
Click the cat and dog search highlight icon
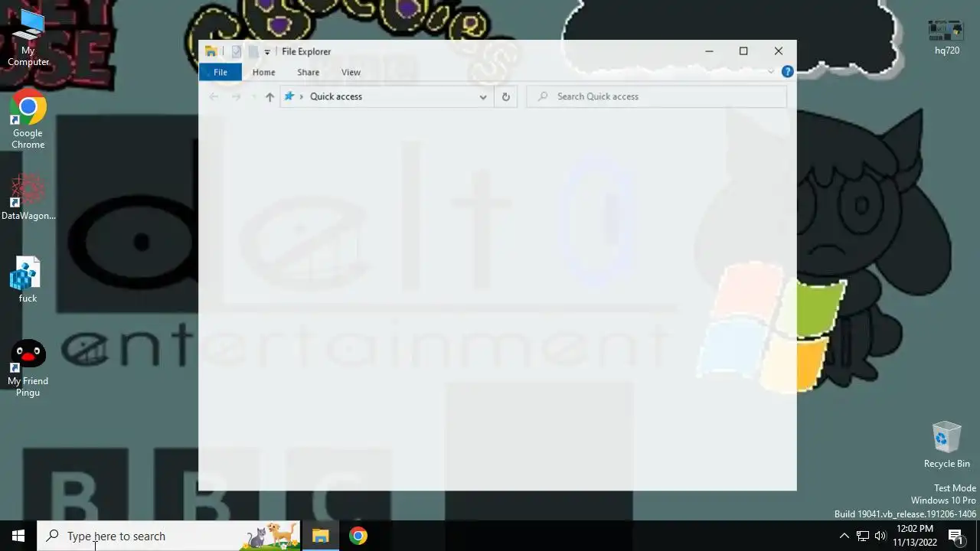pos(271,536)
